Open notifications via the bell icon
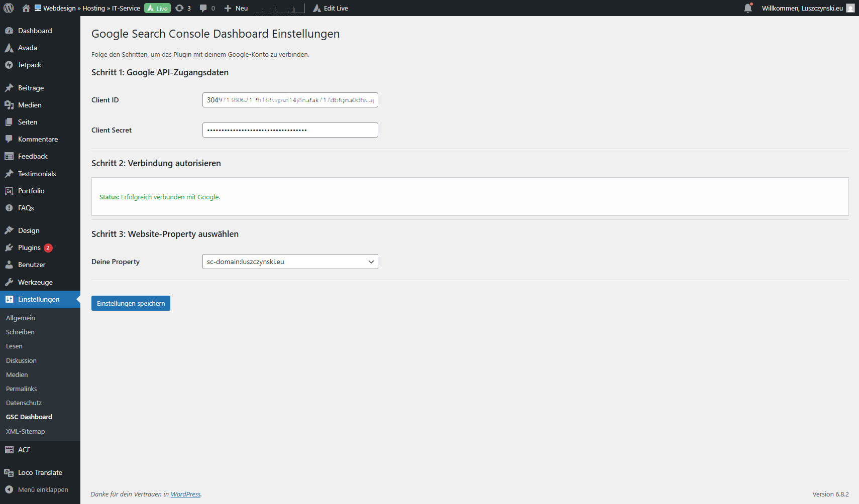The image size is (859, 504). click(747, 8)
